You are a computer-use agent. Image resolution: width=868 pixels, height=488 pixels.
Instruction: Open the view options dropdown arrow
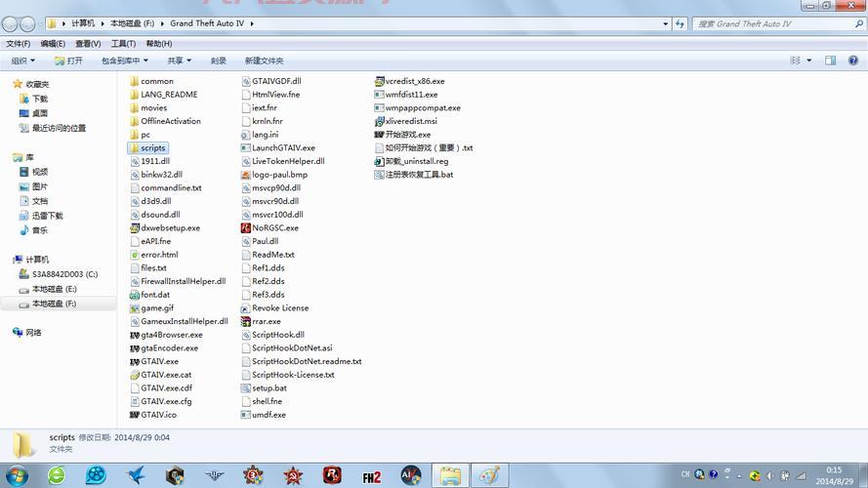809,61
